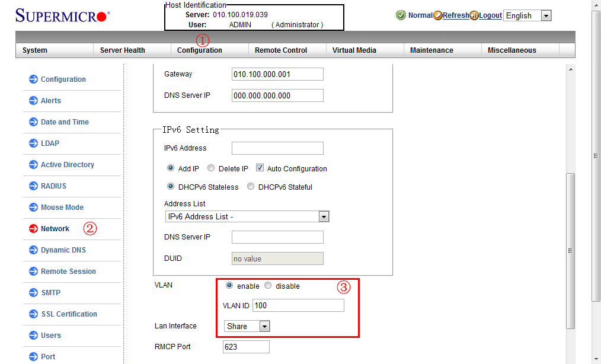The image size is (601, 364).
Task: Open the Alerts sidebar link
Action: 51,101
